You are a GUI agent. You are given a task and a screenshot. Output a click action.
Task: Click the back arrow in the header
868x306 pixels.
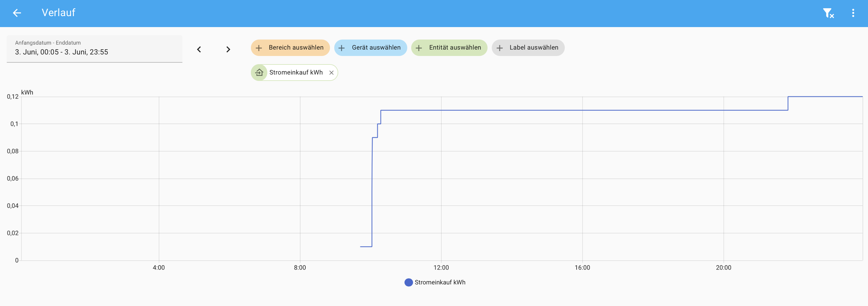[17, 13]
